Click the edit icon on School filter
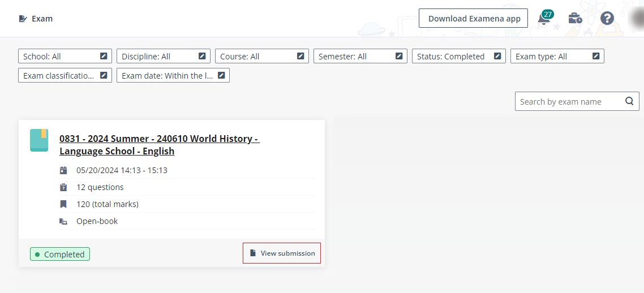 [x=104, y=56]
